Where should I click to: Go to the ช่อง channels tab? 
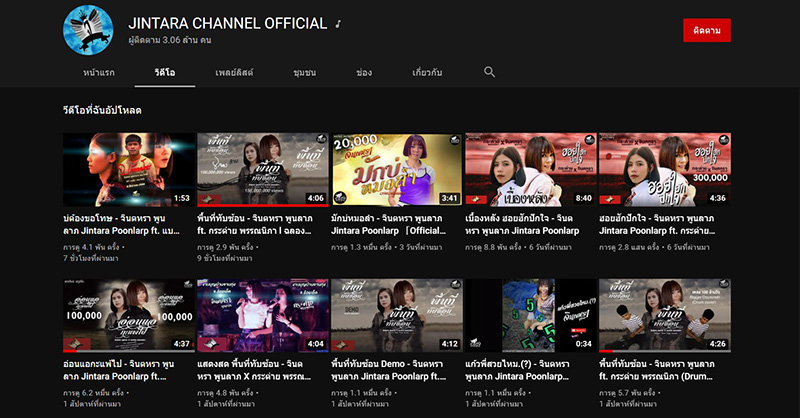[364, 73]
